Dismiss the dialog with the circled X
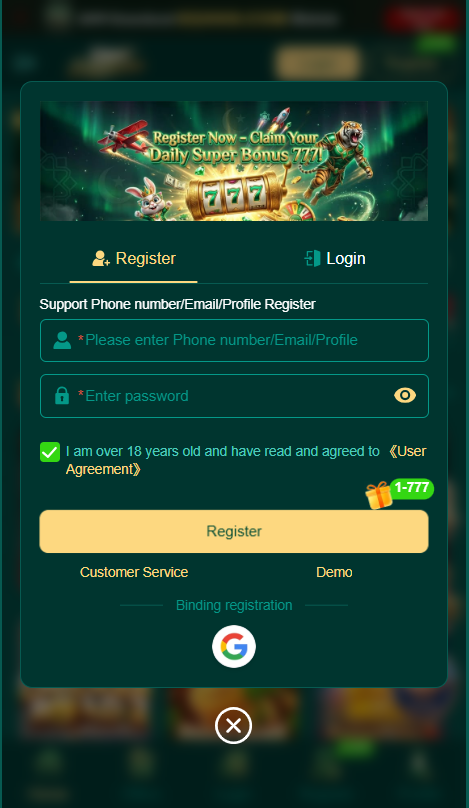Viewport: 469px width, 808px height. point(233,726)
